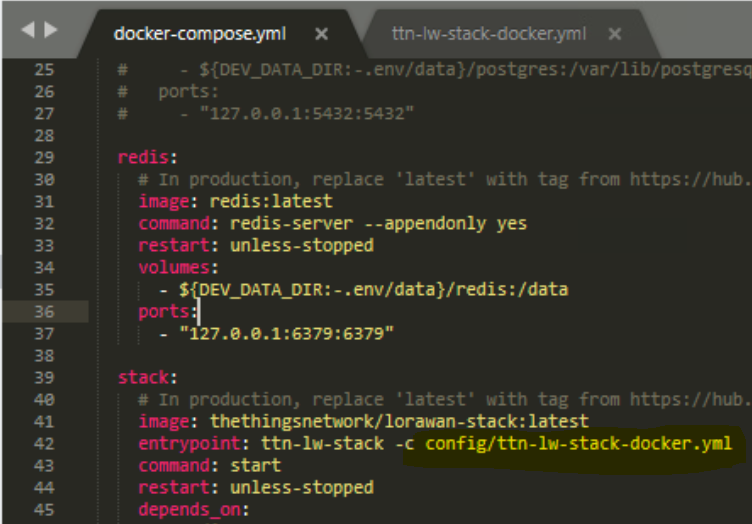Close the docker-compose.yml tab
This screenshot has height=524, width=752.
click(321, 34)
